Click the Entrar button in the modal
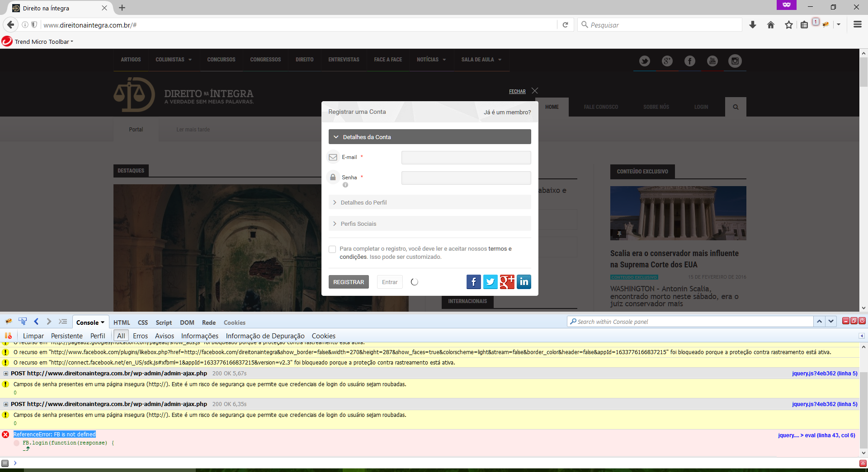The height and width of the screenshot is (472, 868). (x=390, y=282)
